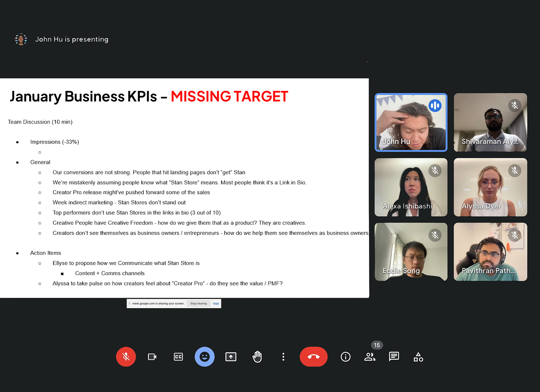Click 'Team Discussion (10 min)' text
The height and width of the screenshot is (392, 540).
point(40,122)
